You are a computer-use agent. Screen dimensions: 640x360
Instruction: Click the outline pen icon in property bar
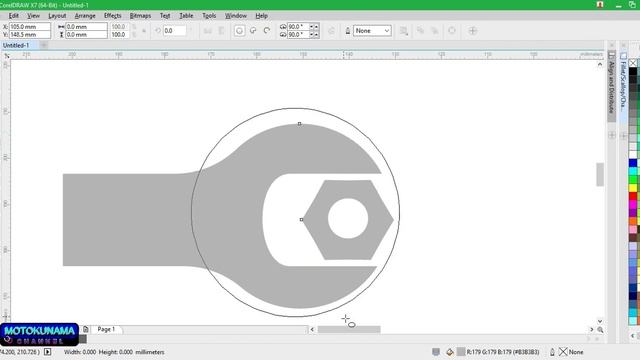coord(348,31)
